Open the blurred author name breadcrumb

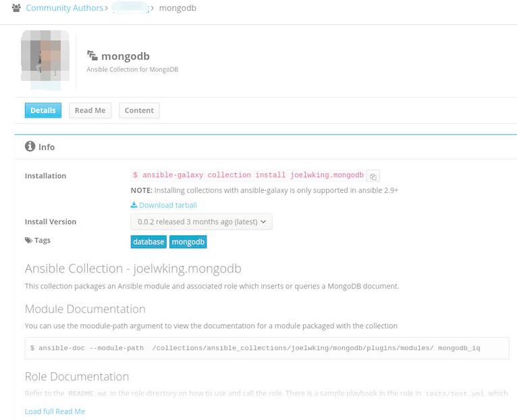coord(130,8)
